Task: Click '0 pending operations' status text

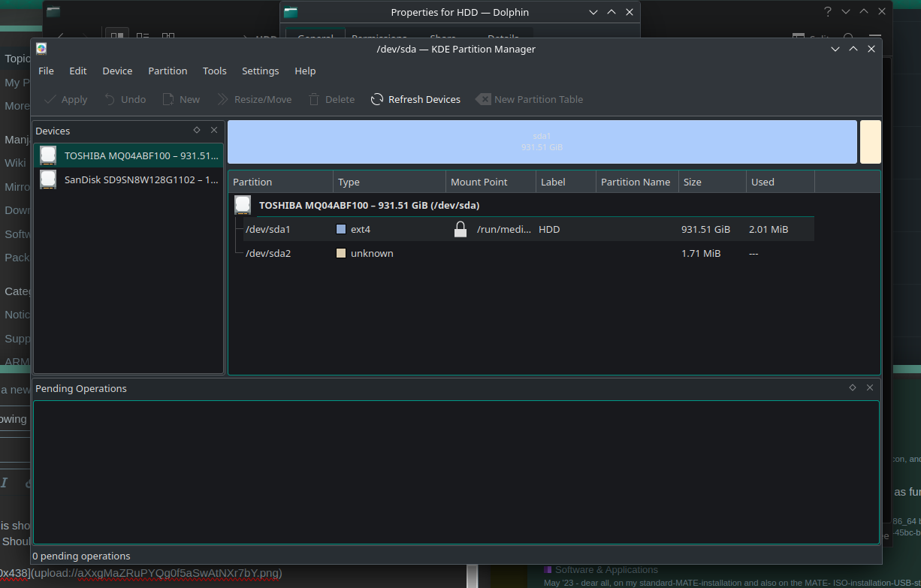Action: pos(81,556)
